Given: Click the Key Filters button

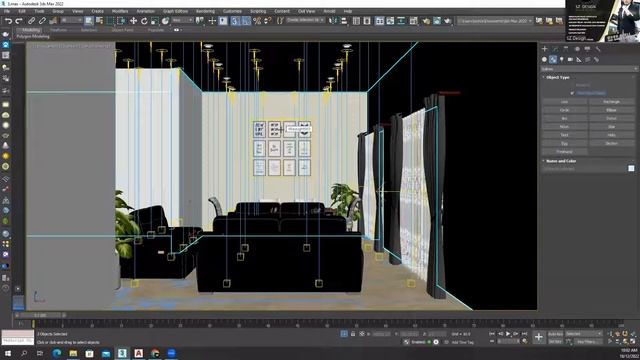Looking at the screenshot, I should click(x=588, y=342).
